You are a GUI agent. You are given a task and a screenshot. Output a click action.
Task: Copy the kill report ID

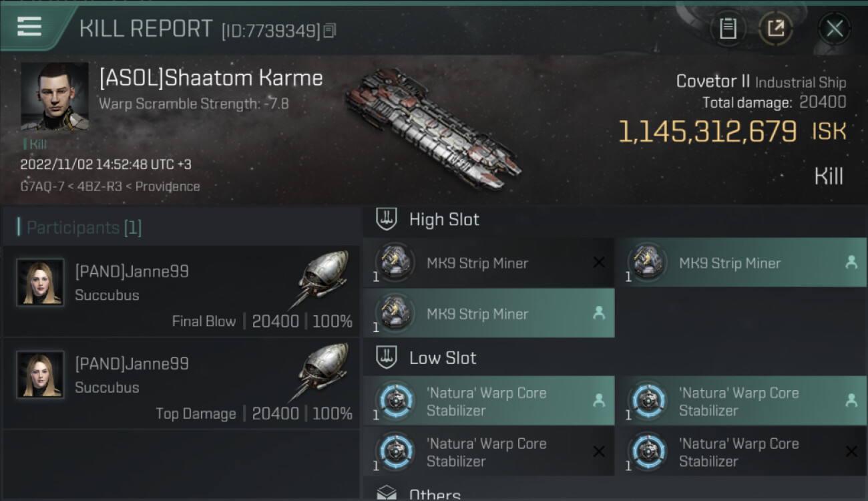[x=330, y=31]
